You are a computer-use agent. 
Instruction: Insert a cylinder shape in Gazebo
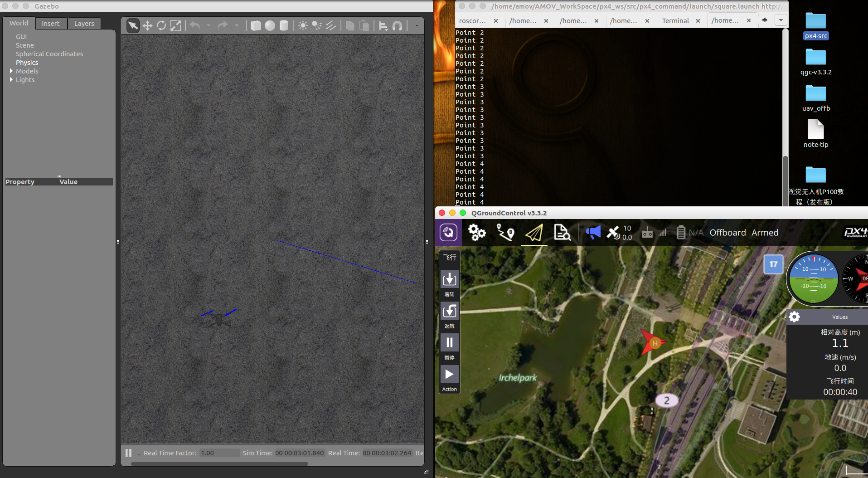[x=284, y=25]
